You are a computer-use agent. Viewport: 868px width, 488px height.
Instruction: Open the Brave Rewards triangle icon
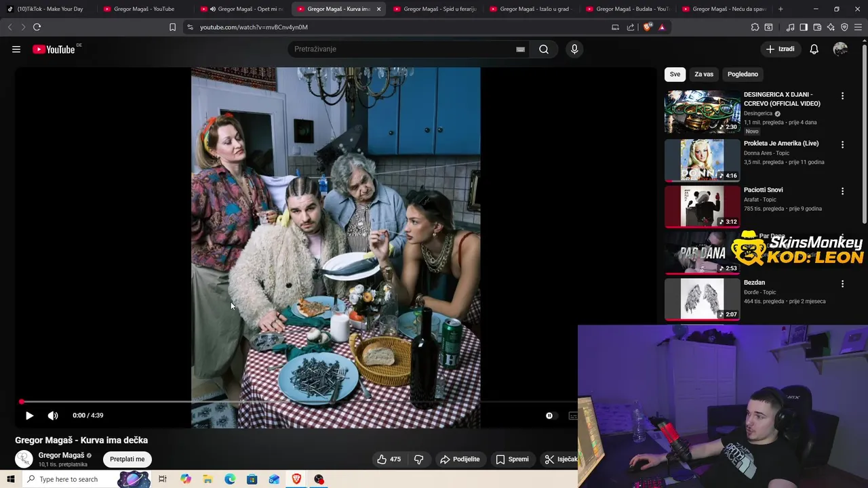point(662,27)
